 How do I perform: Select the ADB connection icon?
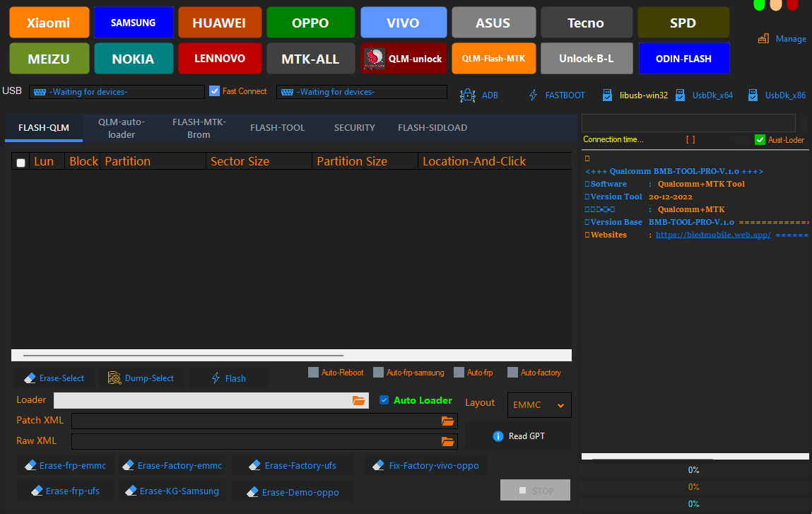[x=468, y=95]
